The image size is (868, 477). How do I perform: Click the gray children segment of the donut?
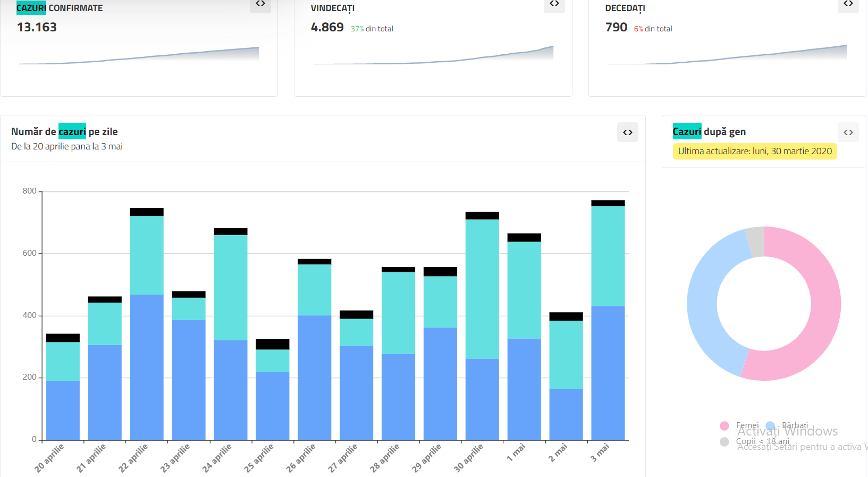tap(756, 242)
